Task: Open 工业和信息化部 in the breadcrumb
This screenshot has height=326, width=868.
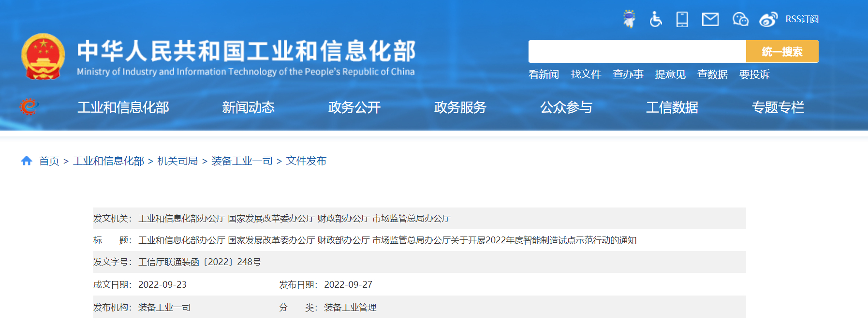Action: (x=108, y=161)
